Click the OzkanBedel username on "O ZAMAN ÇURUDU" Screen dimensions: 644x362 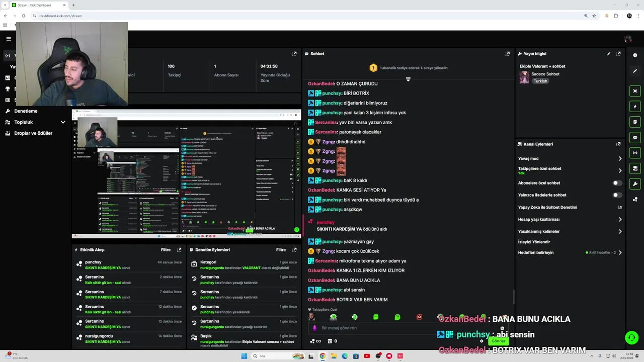321,83
